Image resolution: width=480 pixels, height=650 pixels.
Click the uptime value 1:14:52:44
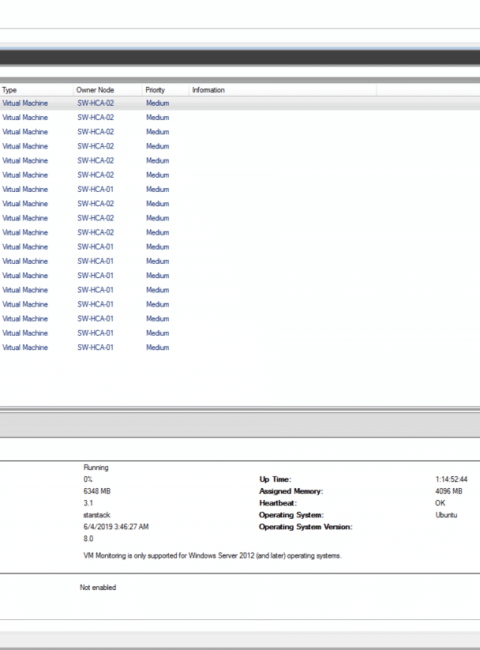451,479
